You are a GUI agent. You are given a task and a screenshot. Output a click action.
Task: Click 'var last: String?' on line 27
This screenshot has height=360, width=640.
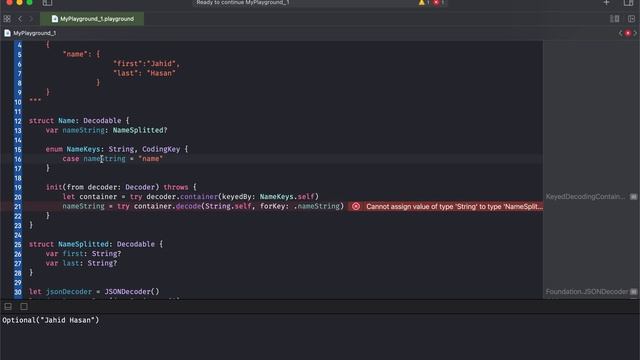tap(81, 263)
